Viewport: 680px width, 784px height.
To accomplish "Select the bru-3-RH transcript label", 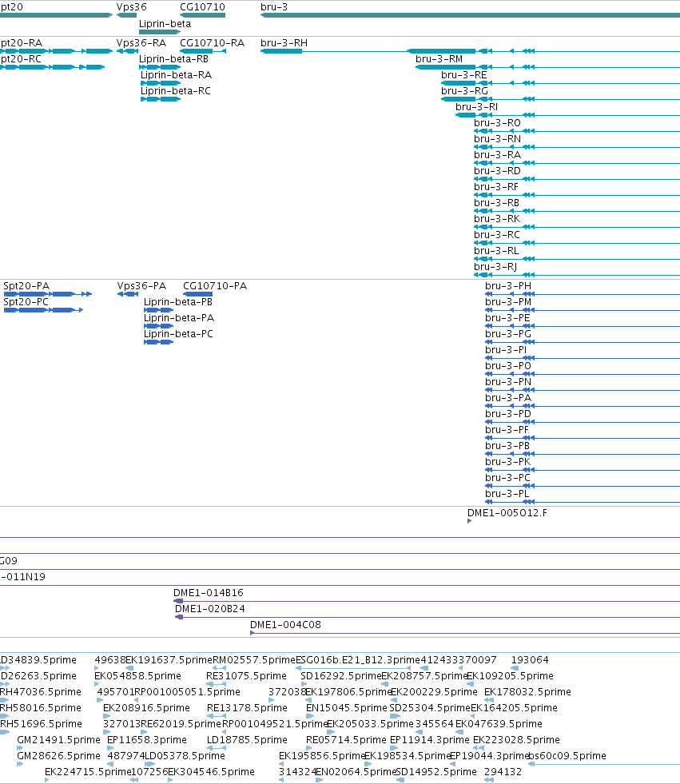I will pyautogui.click(x=284, y=43).
